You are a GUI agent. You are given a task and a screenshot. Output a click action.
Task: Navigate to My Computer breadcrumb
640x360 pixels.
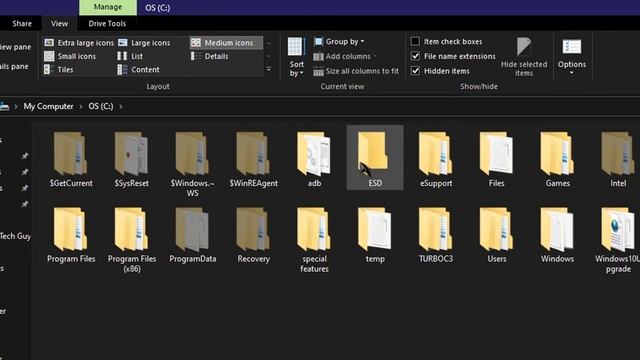tap(48, 106)
